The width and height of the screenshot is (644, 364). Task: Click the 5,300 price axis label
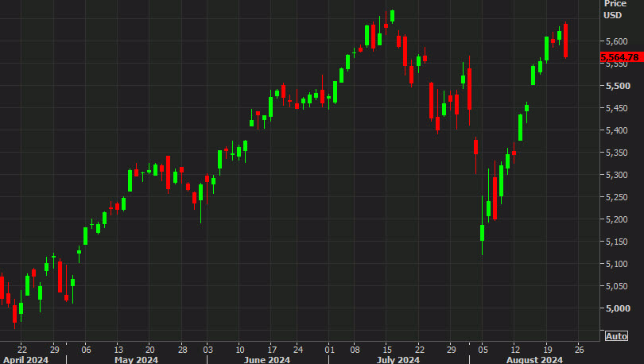(x=617, y=175)
